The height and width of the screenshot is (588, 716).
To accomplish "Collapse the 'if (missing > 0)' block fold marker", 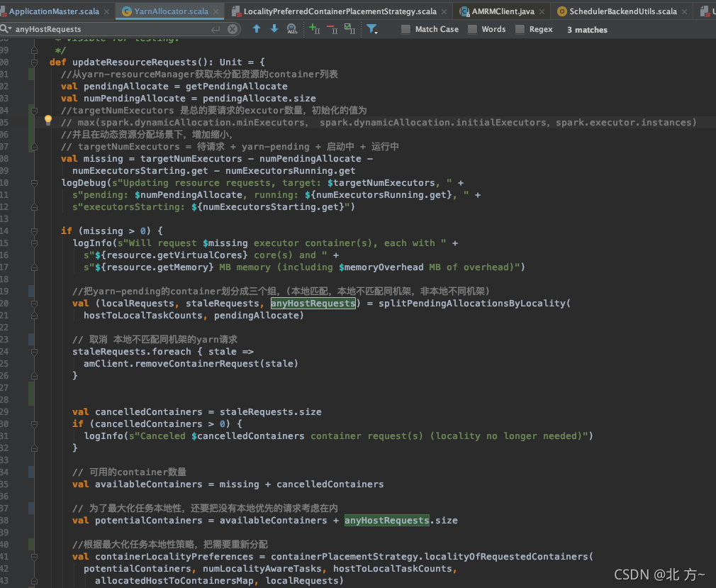I will (x=34, y=231).
